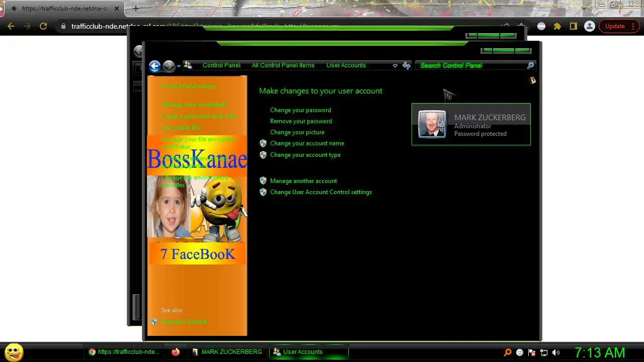Toggle Chrome side panel icon
This screenshot has height=362, width=644.
pyautogui.click(x=574, y=26)
